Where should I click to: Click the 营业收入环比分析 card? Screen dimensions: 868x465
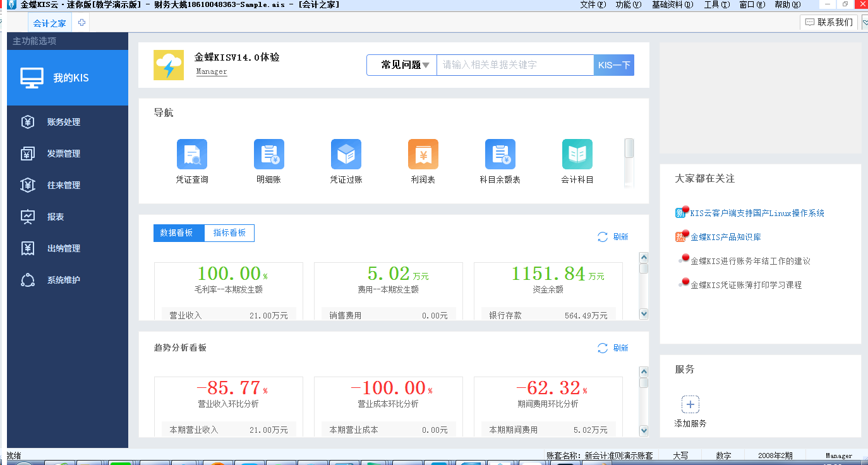(x=229, y=406)
